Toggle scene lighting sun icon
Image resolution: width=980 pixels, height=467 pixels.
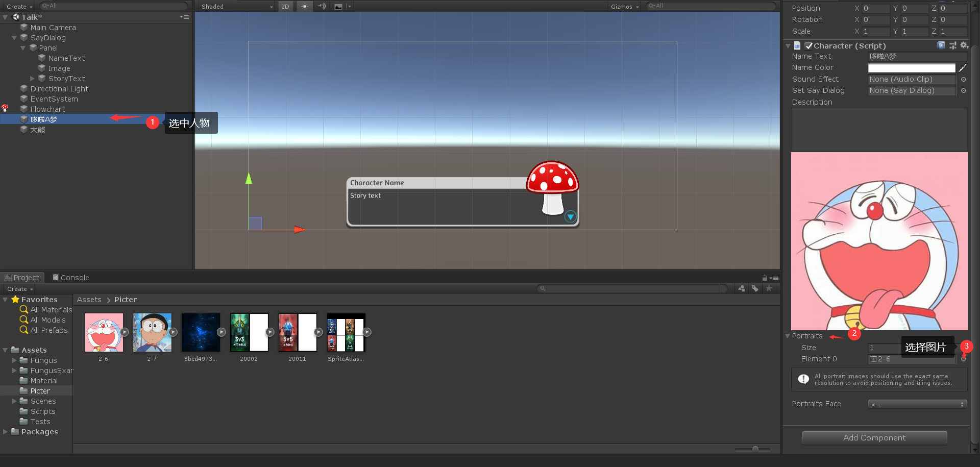click(x=304, y=7)
